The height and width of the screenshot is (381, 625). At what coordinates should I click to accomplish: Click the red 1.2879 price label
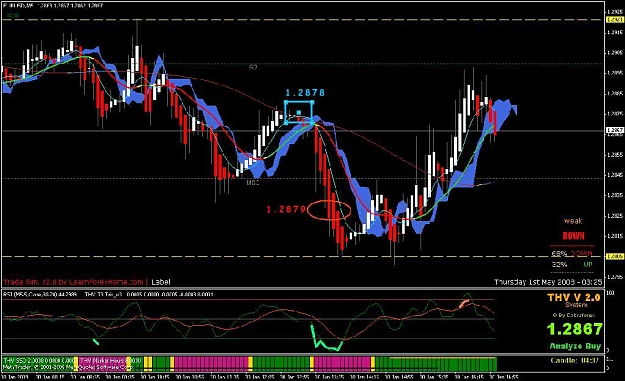(286, 209)
